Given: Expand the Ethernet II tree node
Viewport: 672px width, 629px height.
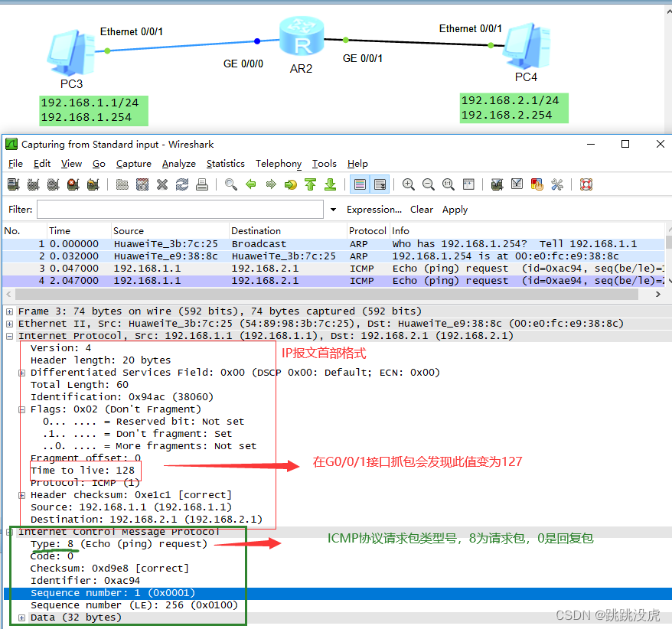Looking at the screenshot, I should pyautogui.click(x=9, y=324).
